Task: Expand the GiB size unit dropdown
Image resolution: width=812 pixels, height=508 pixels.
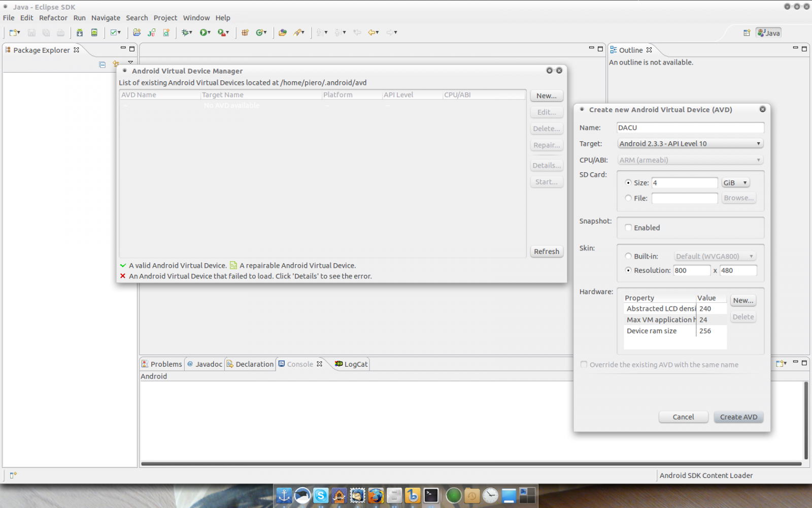Action: [x=735, y=183]
